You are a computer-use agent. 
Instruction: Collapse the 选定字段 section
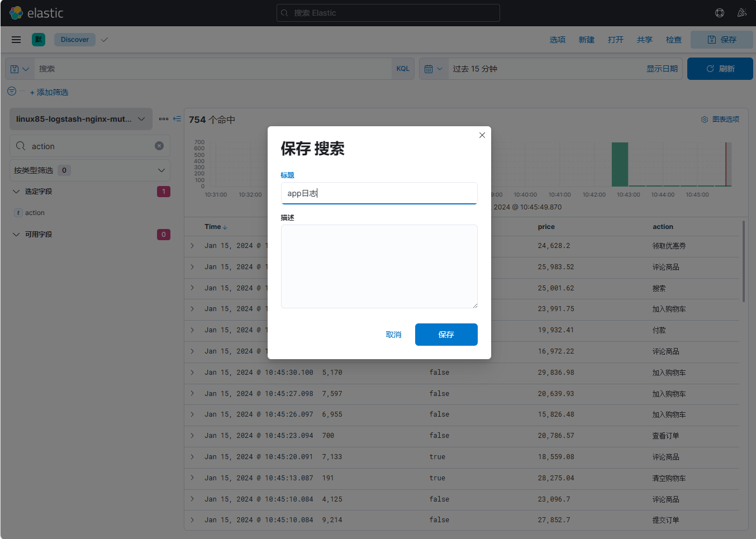16,192
